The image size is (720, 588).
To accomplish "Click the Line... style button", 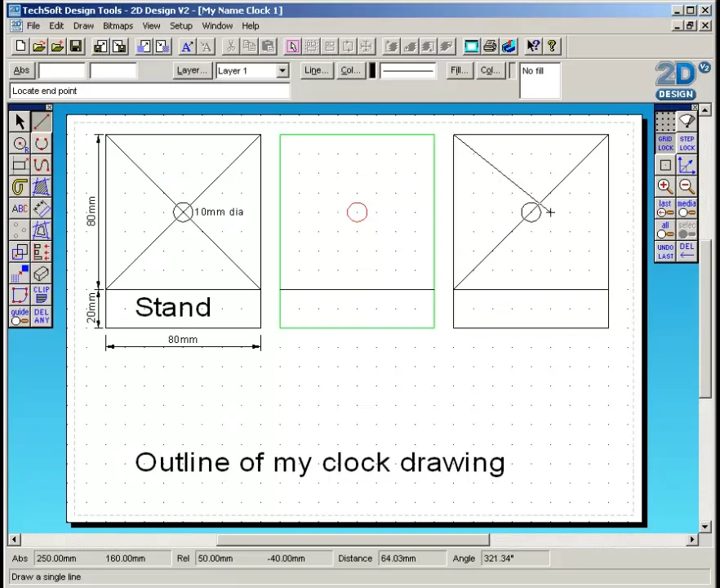I will 317,70.
